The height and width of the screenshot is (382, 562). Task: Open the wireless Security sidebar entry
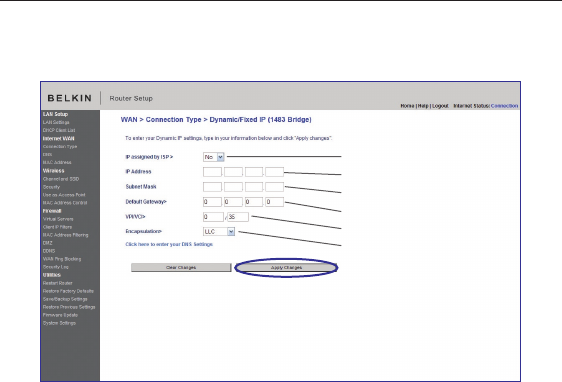(51, 187)
